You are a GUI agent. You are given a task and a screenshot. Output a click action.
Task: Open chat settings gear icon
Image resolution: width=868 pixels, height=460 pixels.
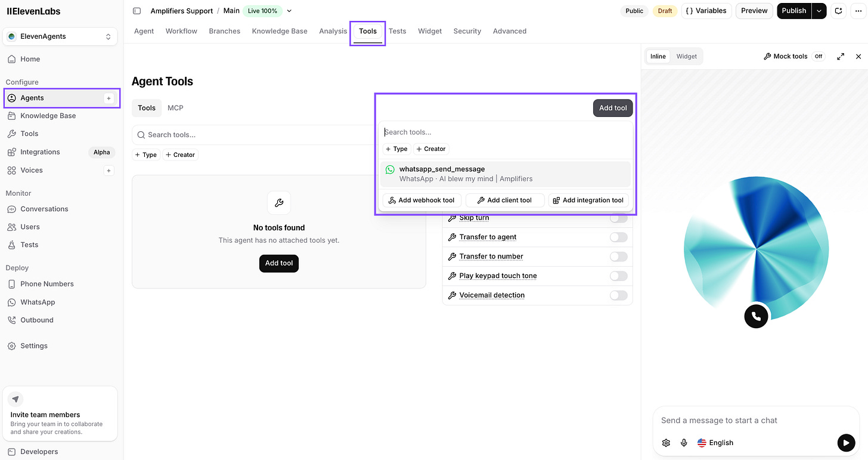[666, 443]
